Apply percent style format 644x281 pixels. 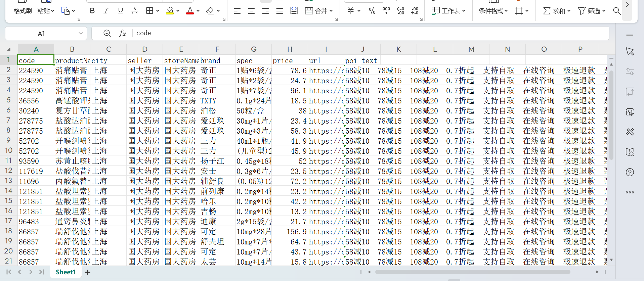[372, 11]
